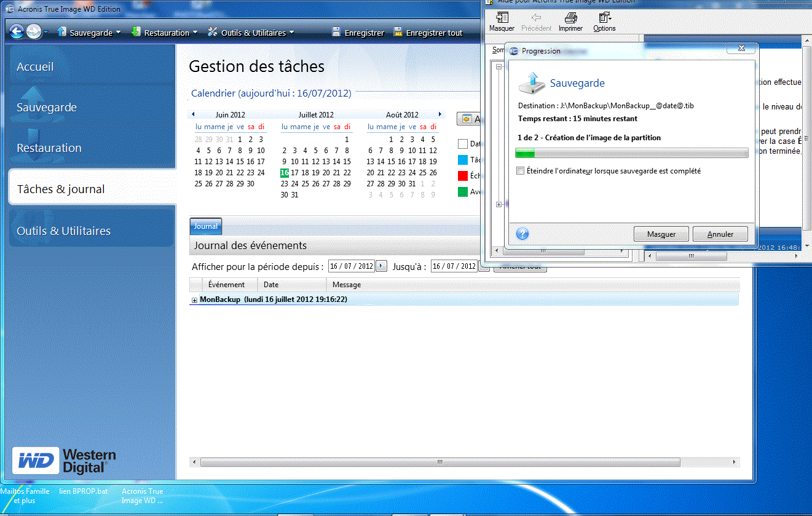Open the Imprimer tool in the help window
This screenshot has height=516, width=812.
(570, 22)
